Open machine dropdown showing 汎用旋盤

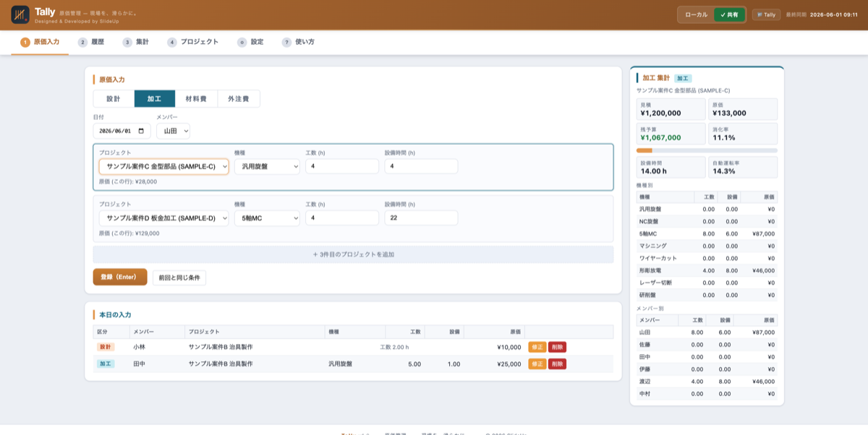267,166
